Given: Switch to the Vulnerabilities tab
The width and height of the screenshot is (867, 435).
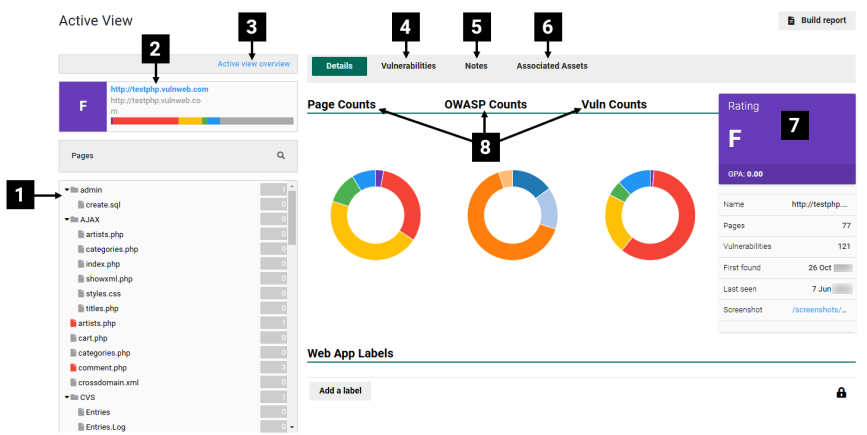Looking at the screenshot, I should point(408,66).
